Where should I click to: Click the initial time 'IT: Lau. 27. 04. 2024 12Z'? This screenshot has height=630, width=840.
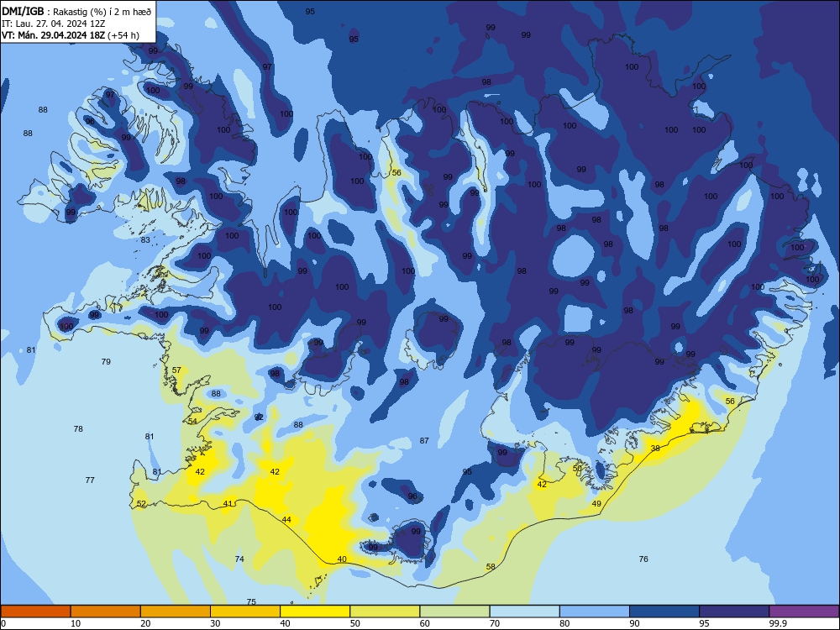pos(54,24)
